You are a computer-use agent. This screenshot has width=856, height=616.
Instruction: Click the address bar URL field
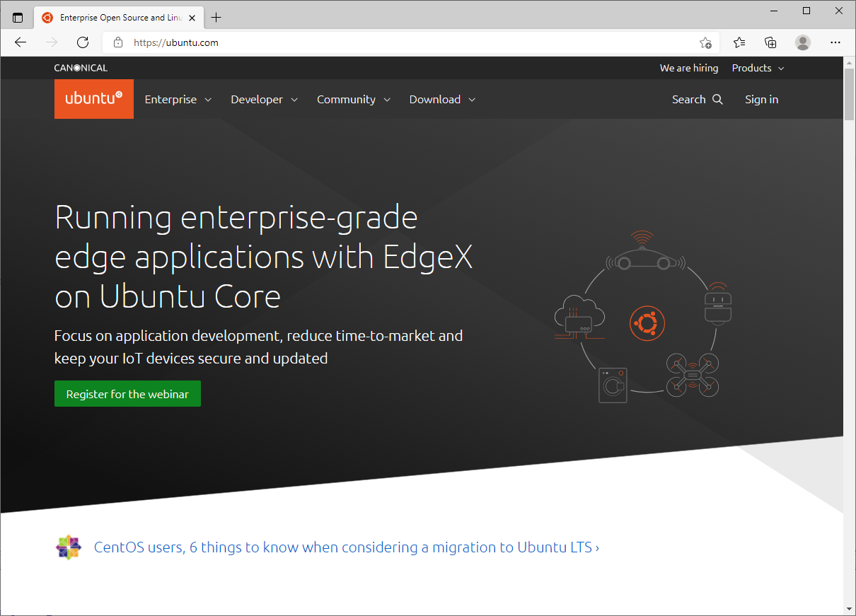[x=410, y=42]
